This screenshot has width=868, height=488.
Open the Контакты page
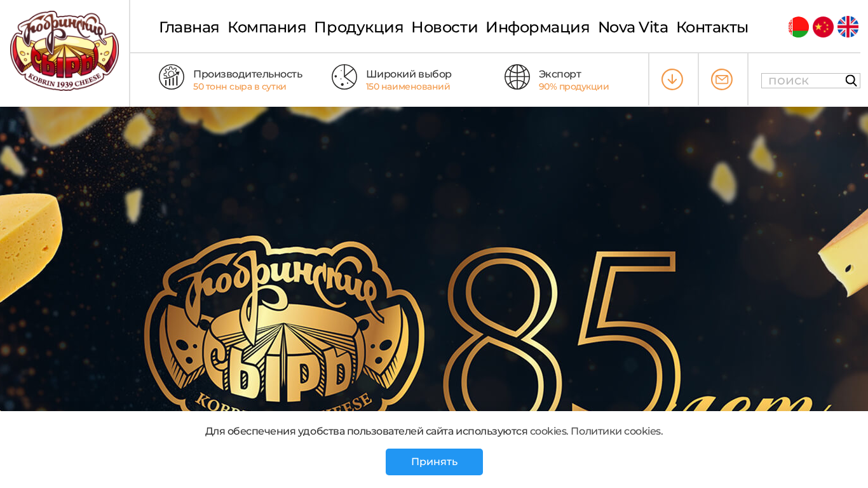(x=712, y=27)
